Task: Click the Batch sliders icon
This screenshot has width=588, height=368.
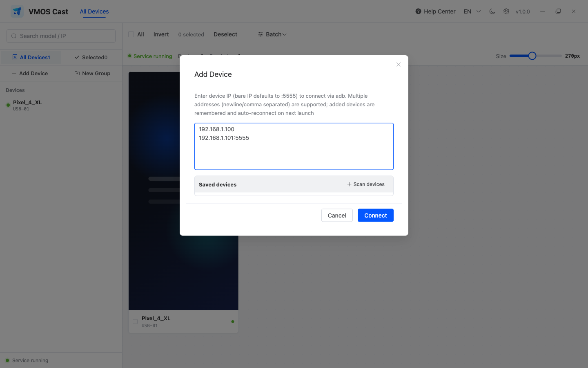Action: 261,34
